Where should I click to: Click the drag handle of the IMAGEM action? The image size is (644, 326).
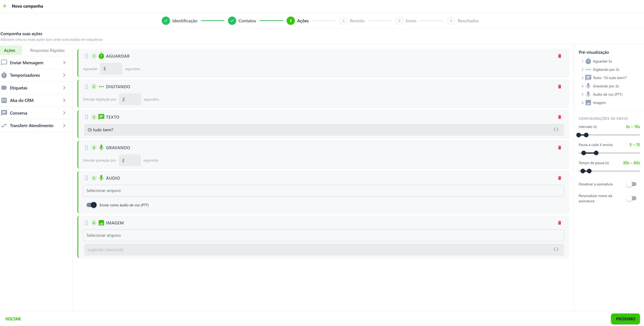[86, 223]
